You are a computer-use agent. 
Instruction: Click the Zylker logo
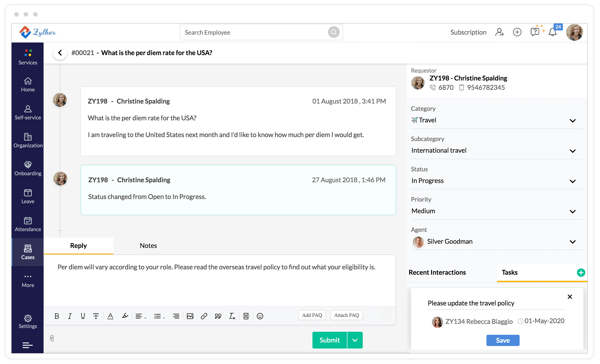click(37, 32)
